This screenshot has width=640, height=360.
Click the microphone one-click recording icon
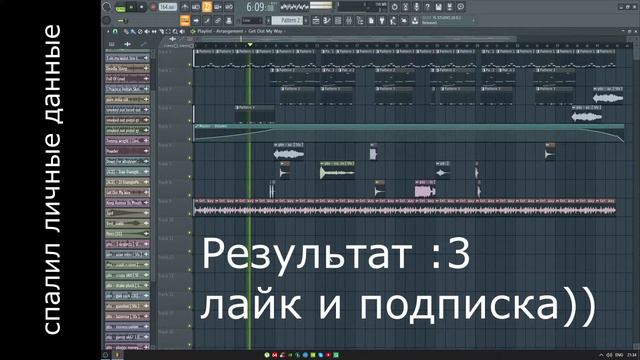point(417,7)
